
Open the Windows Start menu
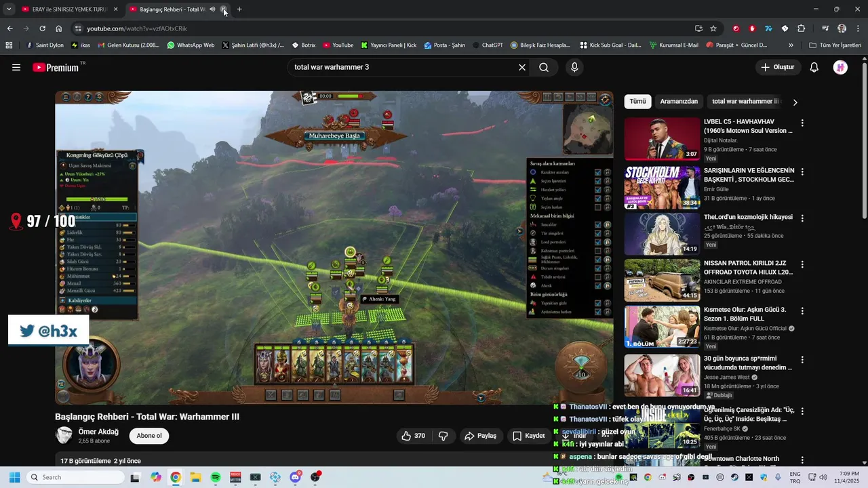pyautogui.click(x=14, y=477)
